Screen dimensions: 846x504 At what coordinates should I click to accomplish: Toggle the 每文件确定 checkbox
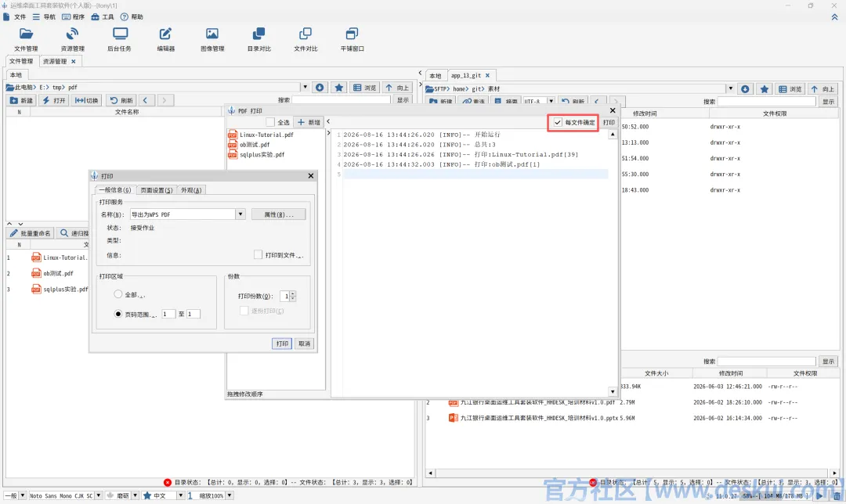point(558,122)
